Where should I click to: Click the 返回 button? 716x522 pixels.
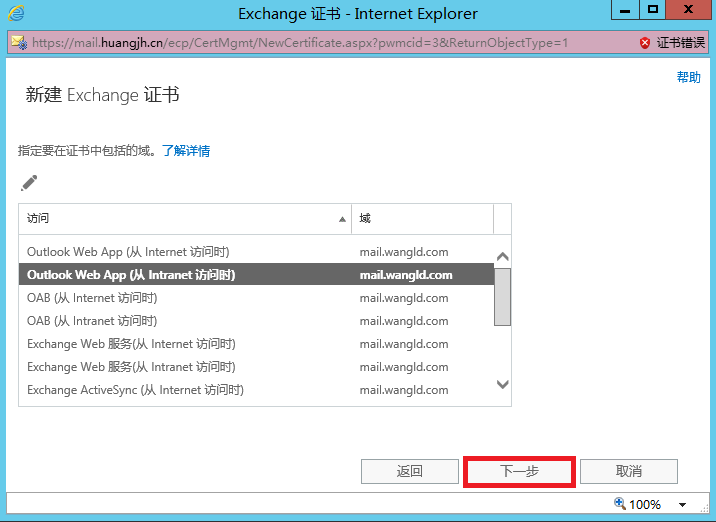[x=410, y=471]
